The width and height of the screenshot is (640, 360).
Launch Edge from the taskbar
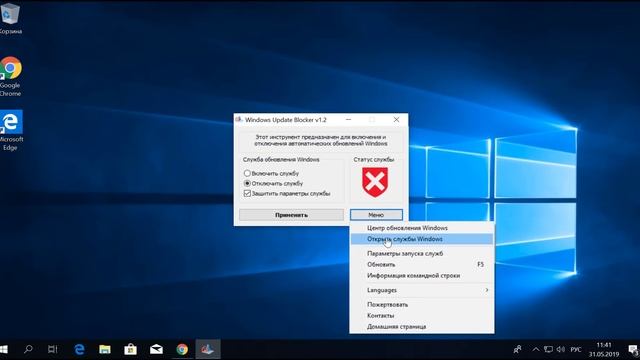[79, 349]
